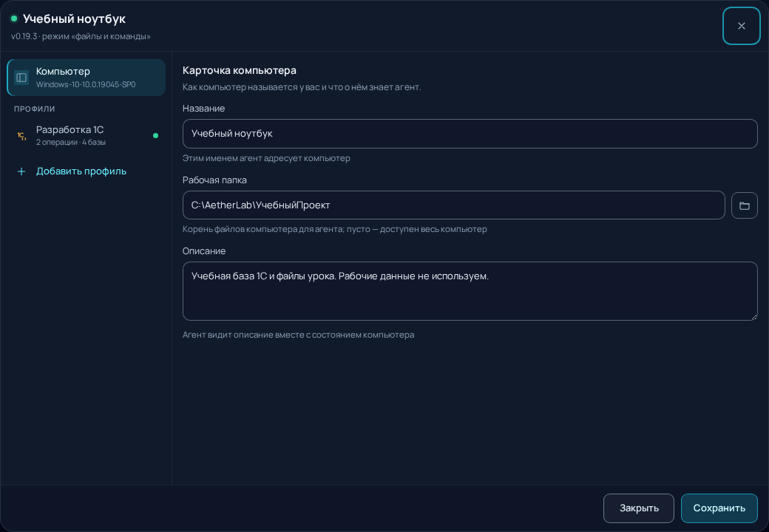Grab the resize handle of the Описание textarea
769x532 pixels.
coord(753,316)
